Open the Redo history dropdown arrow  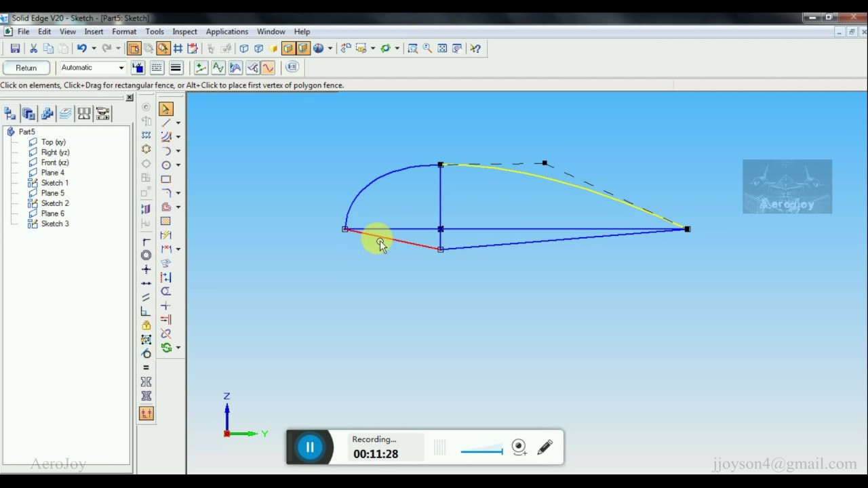pos(117,48)
